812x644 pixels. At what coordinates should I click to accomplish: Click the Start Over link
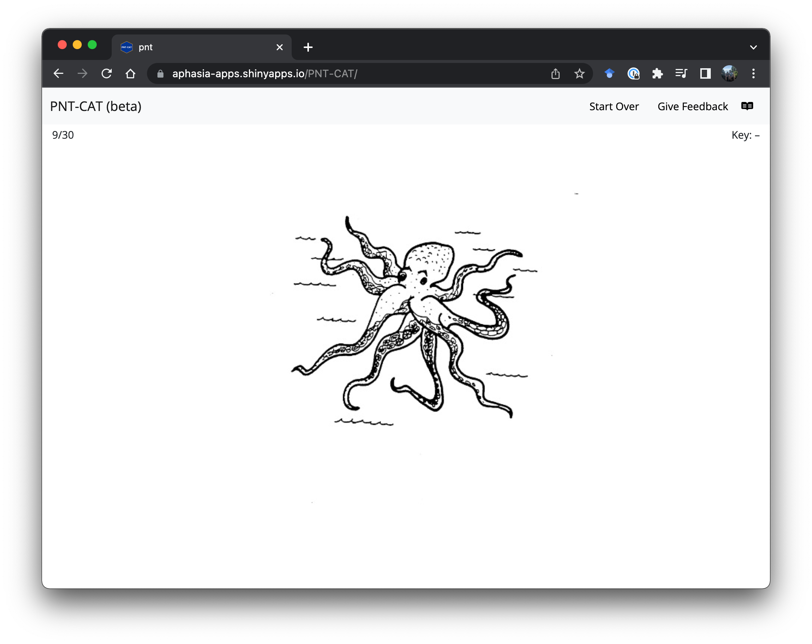coord(614,106)
